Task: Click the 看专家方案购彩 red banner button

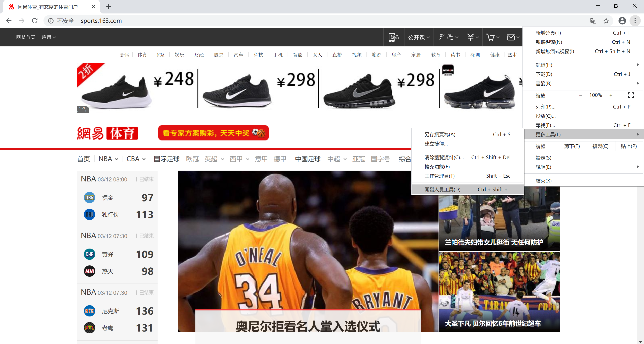Action: (213, 133)
